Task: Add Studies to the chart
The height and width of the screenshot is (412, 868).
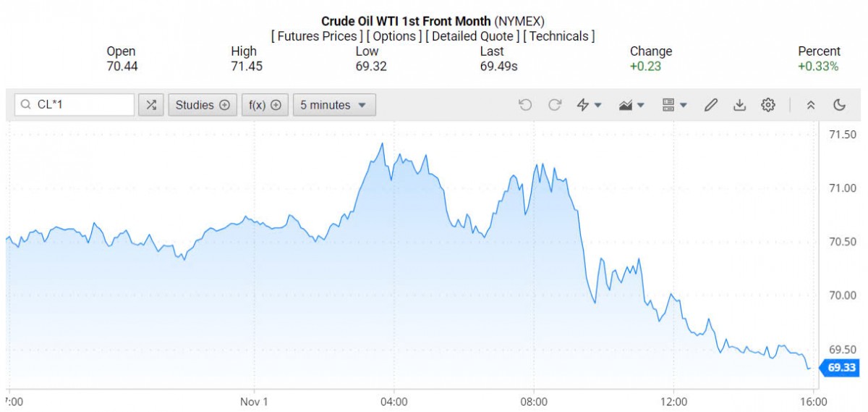Action: (202, 105)
